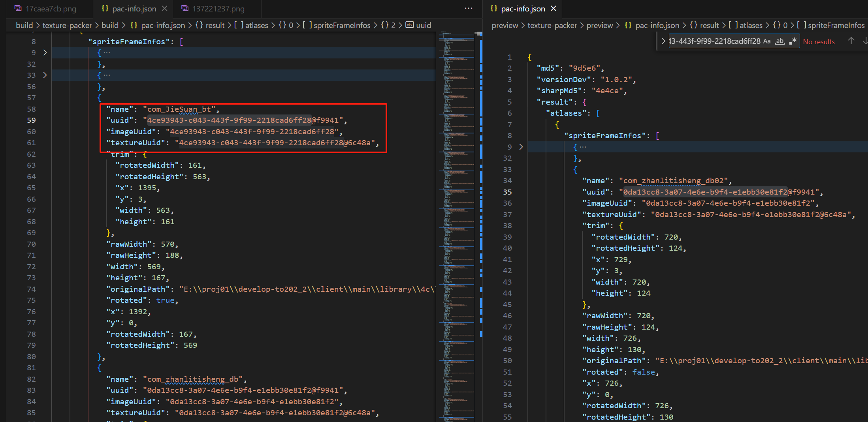Go to next match arrow in find widget
868x422 pixels.
865,41
